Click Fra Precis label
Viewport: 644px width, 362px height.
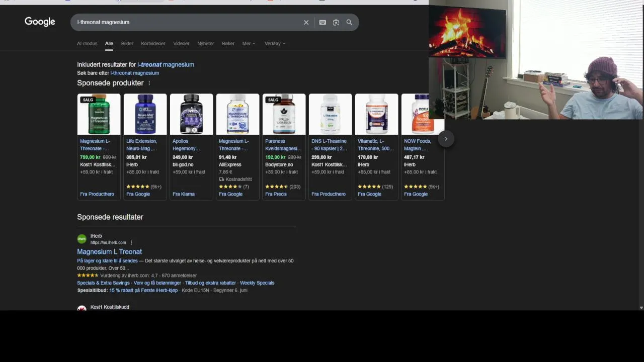point(276,194)
